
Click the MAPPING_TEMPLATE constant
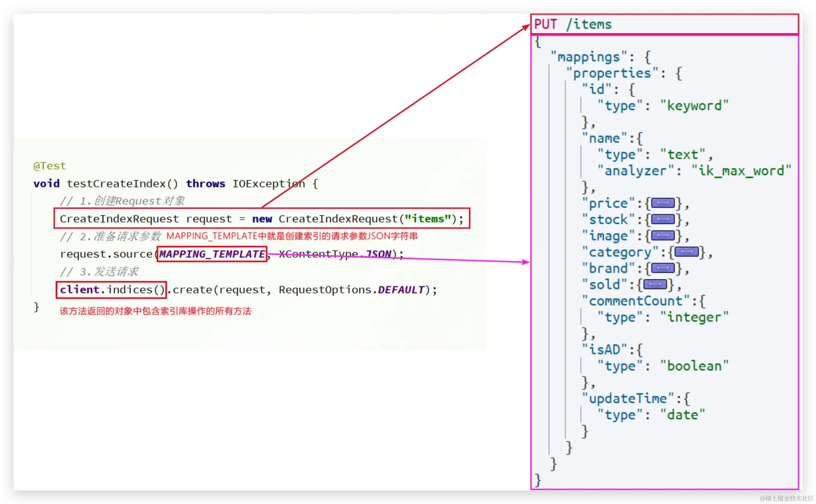point(212,254)
